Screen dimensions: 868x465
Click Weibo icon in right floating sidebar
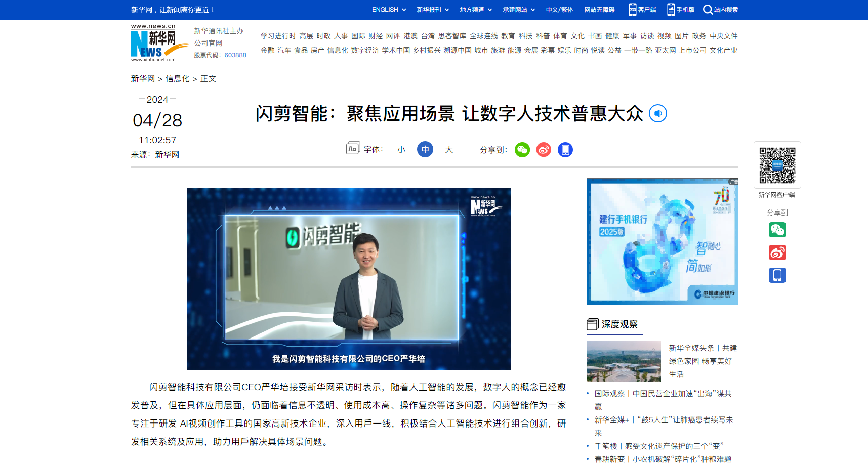coord(777,252)
